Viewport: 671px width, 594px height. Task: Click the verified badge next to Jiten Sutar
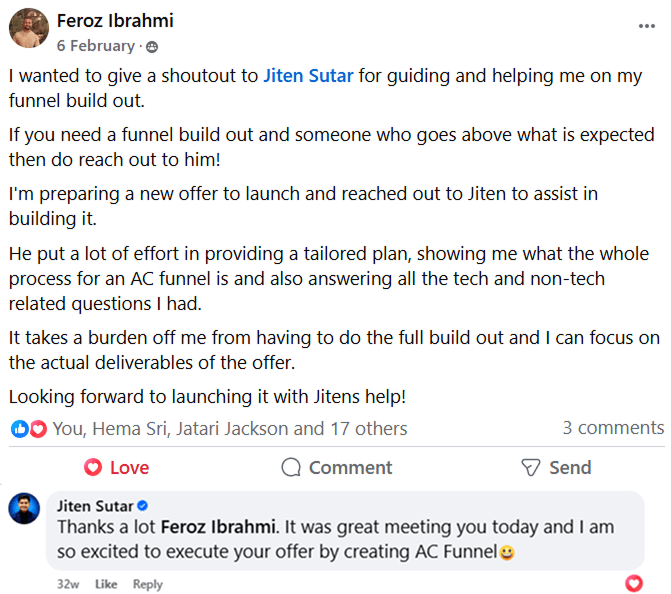point(142,505)
